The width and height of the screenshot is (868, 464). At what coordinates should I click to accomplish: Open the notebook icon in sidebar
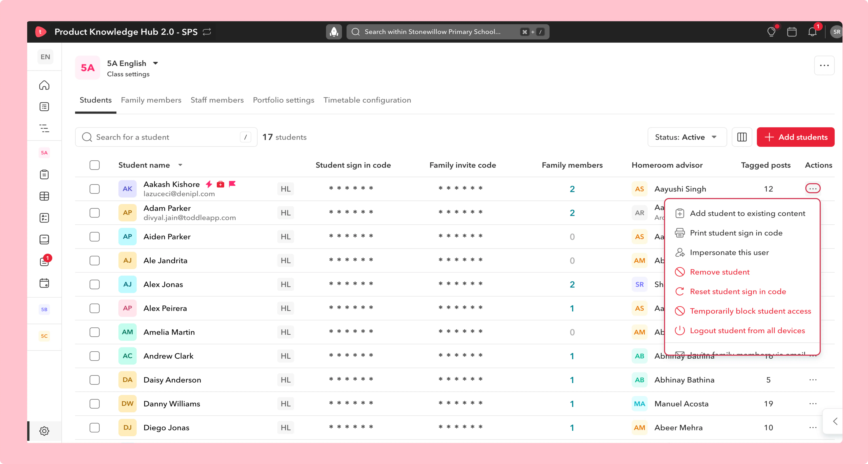pos(44,239)
